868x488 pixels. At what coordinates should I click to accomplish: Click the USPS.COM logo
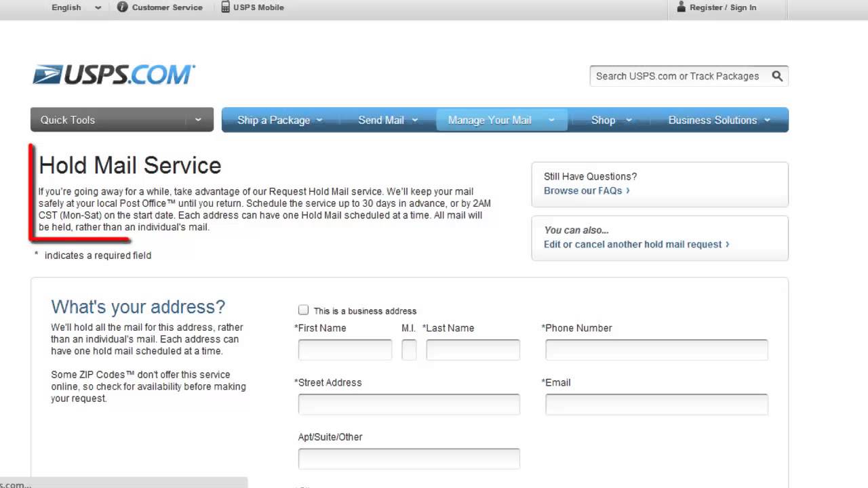(114, 75)
